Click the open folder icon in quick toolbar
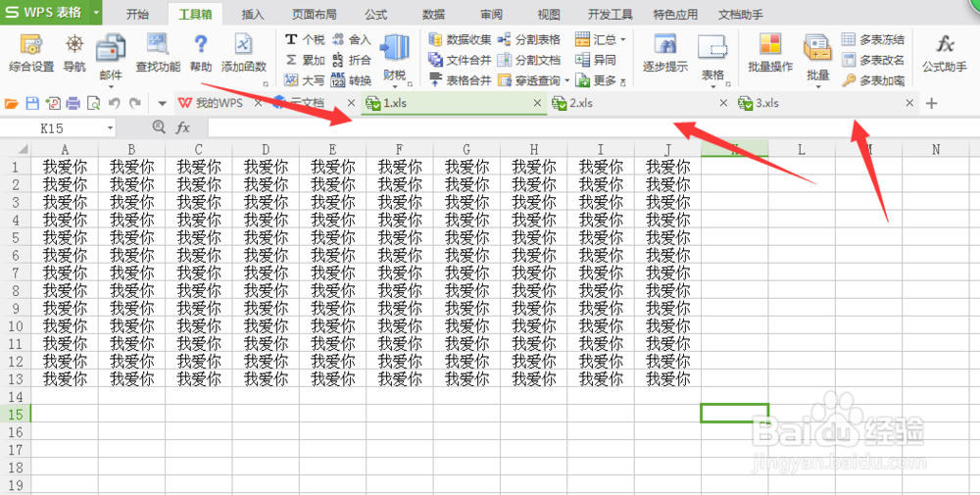 point(11,103)
